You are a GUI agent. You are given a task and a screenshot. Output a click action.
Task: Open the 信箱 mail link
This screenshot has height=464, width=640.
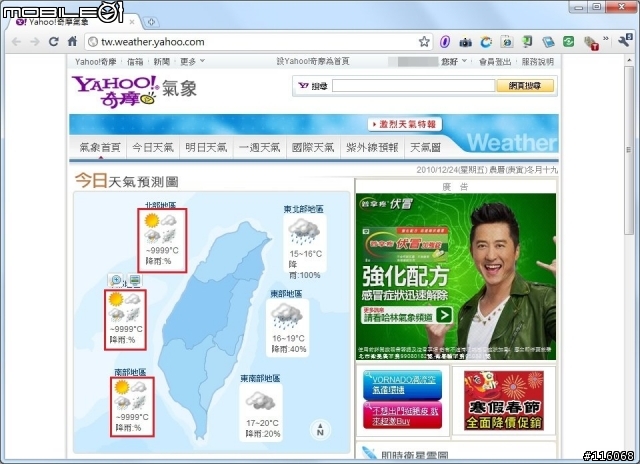click(135, 62)
